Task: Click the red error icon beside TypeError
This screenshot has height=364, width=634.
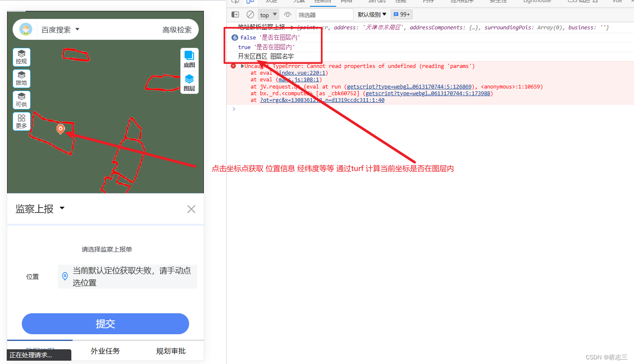Action: click(234, 66)
